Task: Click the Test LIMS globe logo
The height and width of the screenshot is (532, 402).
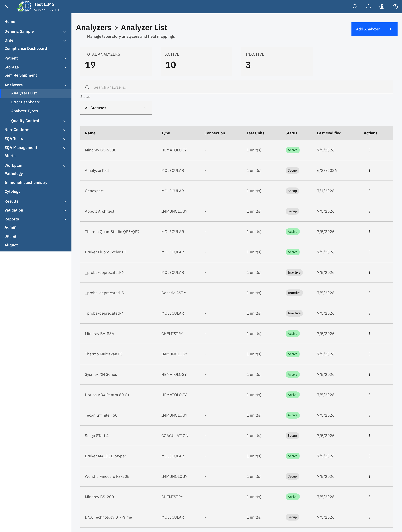Action: click(24, 6)
